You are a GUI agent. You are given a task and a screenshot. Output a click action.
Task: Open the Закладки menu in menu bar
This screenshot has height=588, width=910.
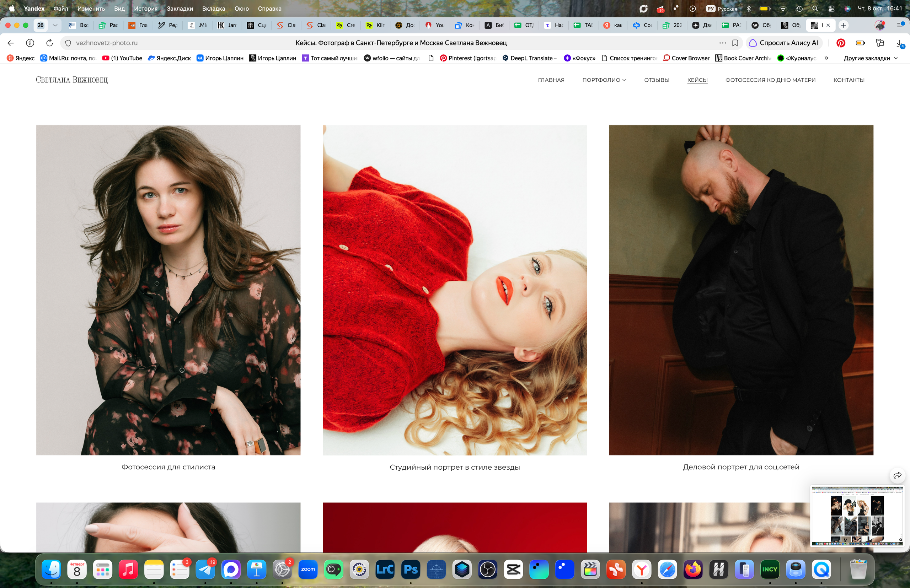pyautogui.click(x=180, y=9)
